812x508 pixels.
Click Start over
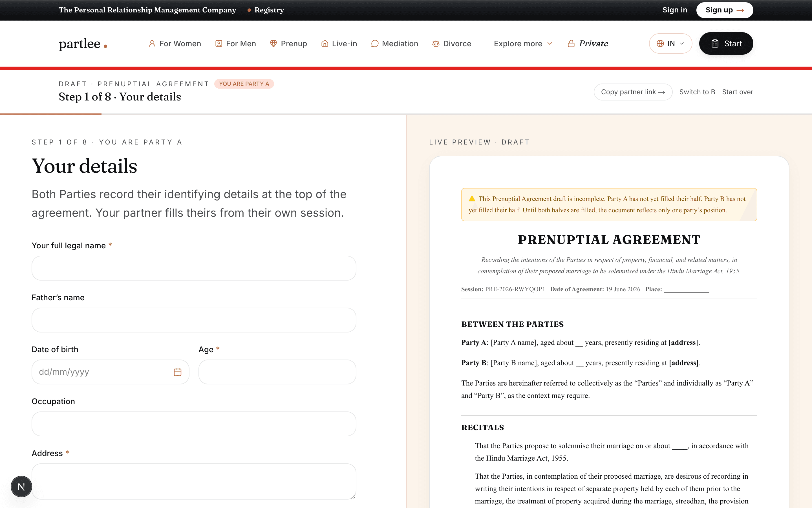738,92
